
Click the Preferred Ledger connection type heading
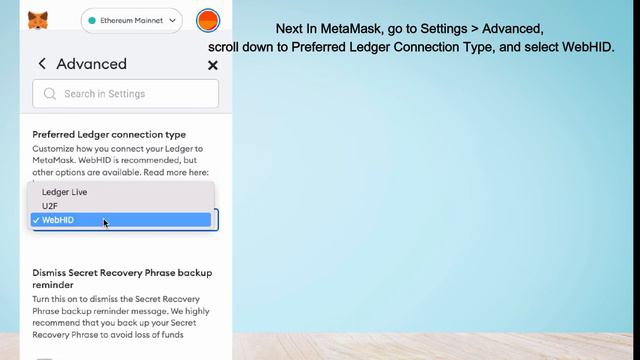point(109,135)
